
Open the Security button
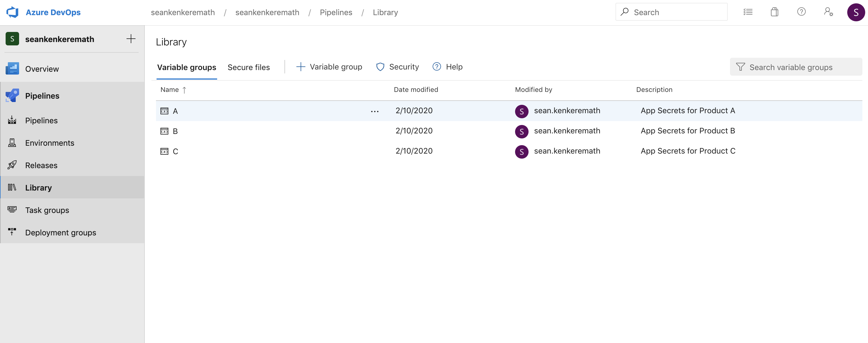[397, 67]
